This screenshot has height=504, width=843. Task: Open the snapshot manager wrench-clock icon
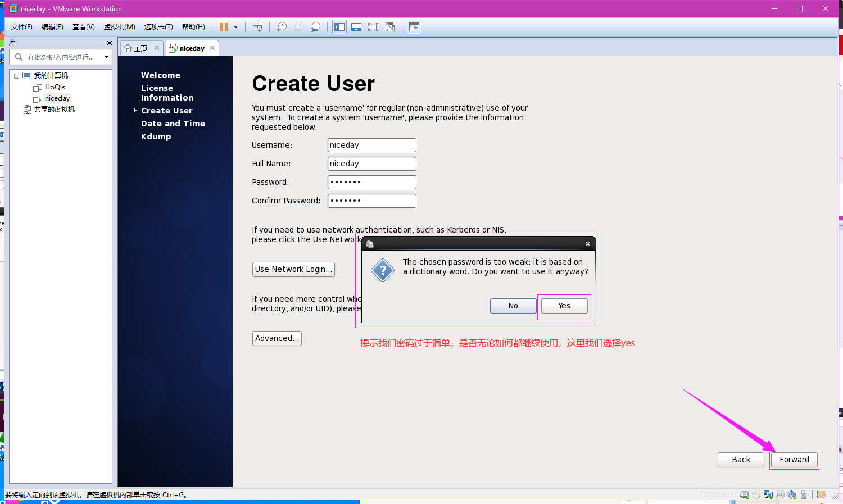point(316,27)
